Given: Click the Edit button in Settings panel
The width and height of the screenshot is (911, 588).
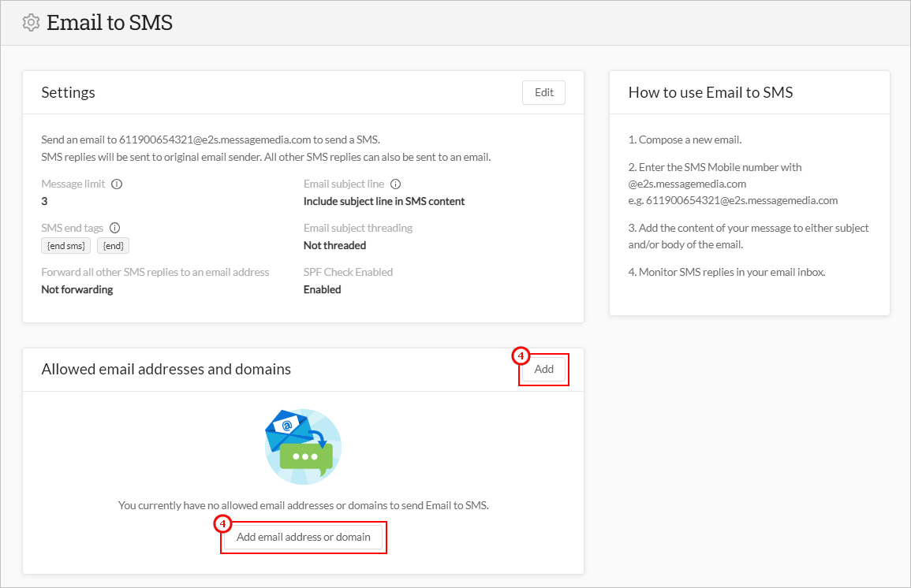Looking at the screenshot, I should (543, 92).
